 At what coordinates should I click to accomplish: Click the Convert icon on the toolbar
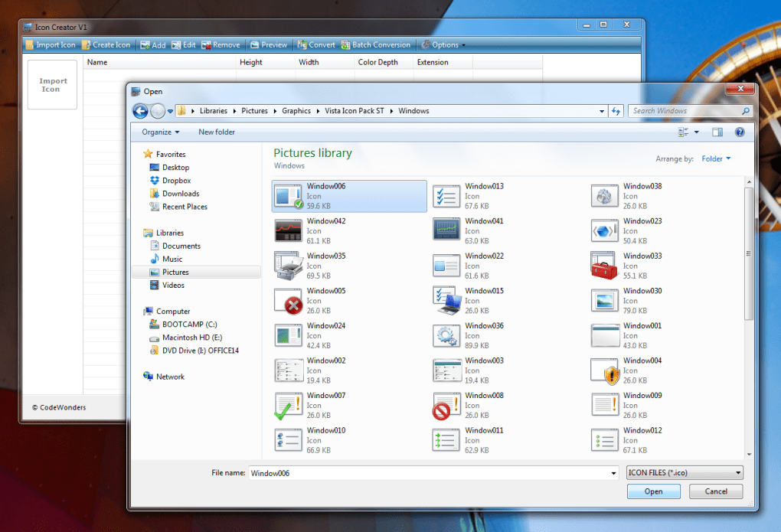coord(315,44)
